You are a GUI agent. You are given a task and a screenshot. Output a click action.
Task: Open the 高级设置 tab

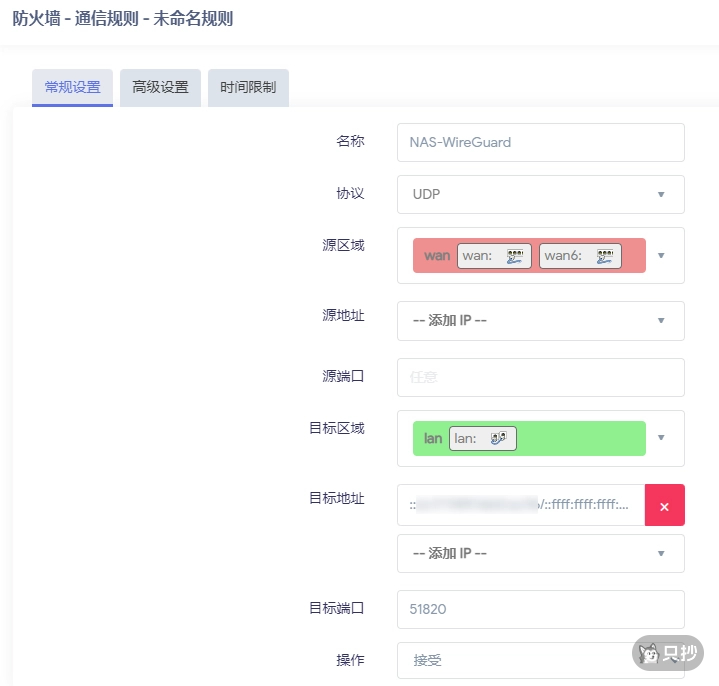(x=160, y=87)
